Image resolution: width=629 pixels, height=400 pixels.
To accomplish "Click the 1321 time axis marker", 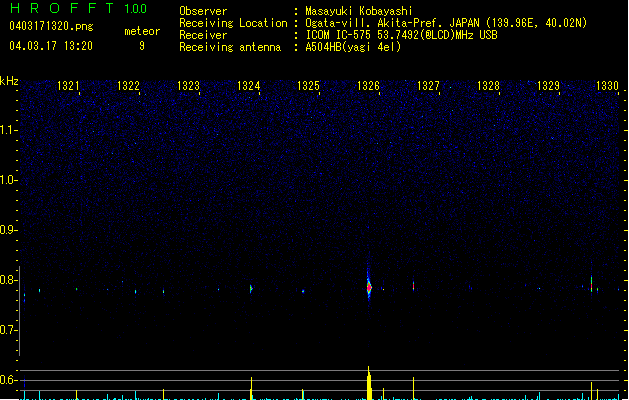I will click(x=68, y=85).
